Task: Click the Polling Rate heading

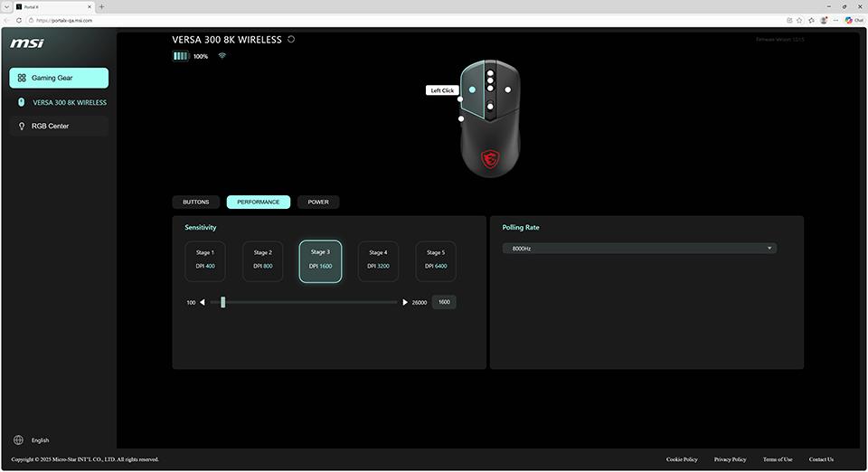Action: pos(521,228)
